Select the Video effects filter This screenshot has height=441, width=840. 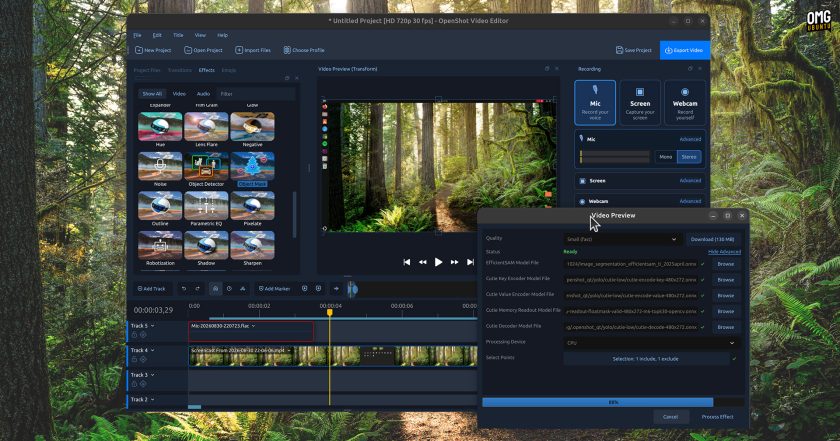[x=179, y=94]
